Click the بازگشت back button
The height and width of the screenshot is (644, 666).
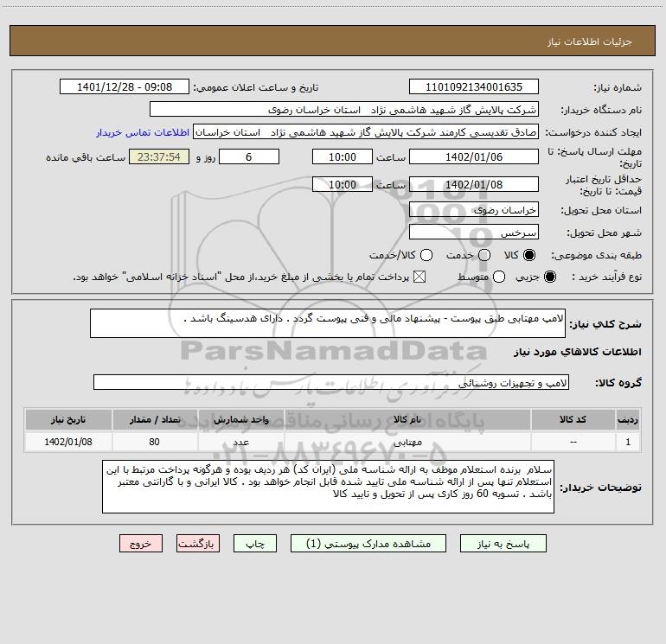coord(198,544)
